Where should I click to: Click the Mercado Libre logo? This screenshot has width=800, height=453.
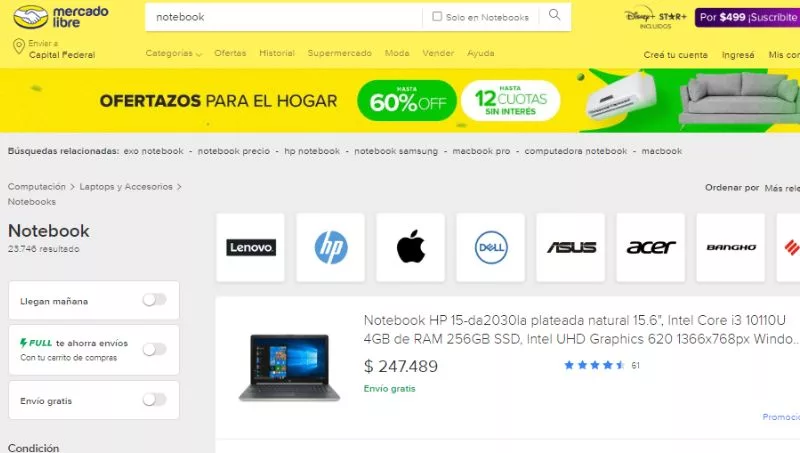click(60, 17)
